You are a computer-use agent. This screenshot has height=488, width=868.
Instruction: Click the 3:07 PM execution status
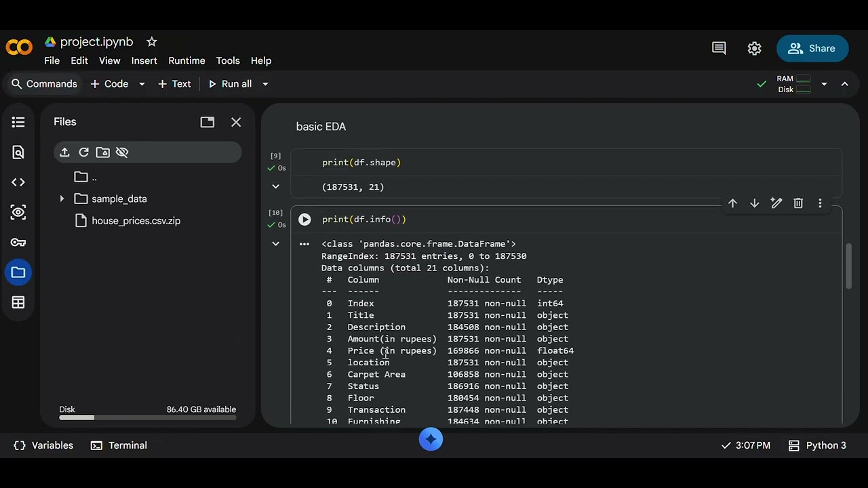point(746,445)
